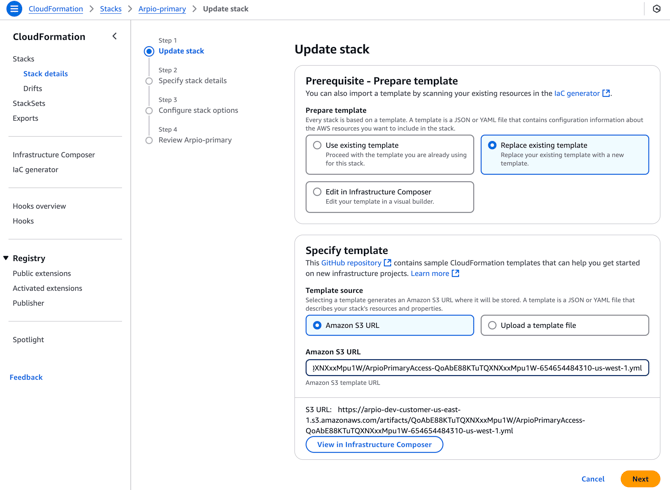
Task: Click the Amazon S3 URL input field
Action: (x=477, y=368)
